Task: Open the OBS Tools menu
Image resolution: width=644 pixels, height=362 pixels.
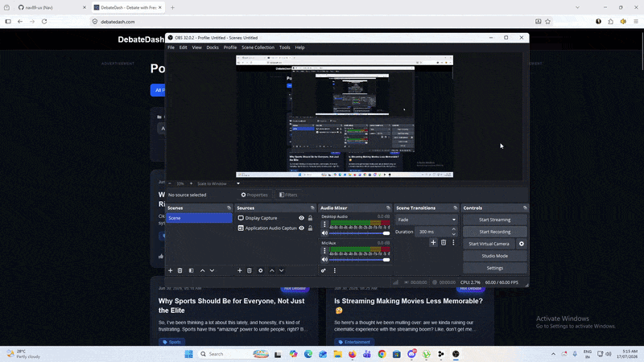Action: pyautogui.click(x=285, y=47)
